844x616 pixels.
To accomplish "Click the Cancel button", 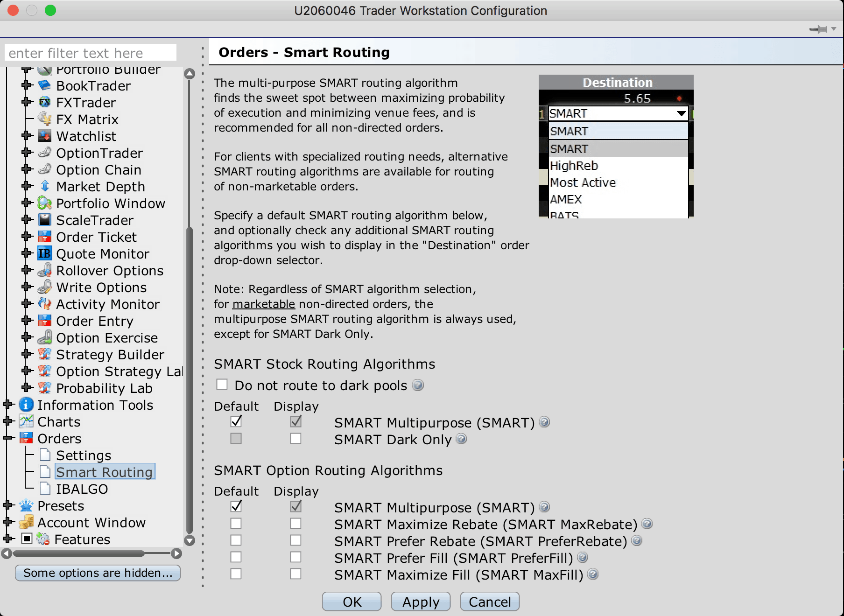I will (x=490, y=602).
